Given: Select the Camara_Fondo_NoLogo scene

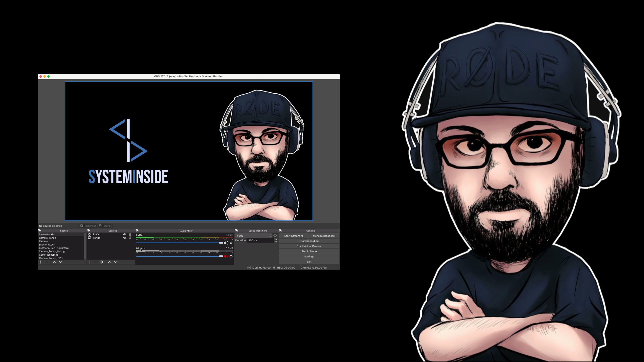Looking at the screenshot, I should click(61, 251).
